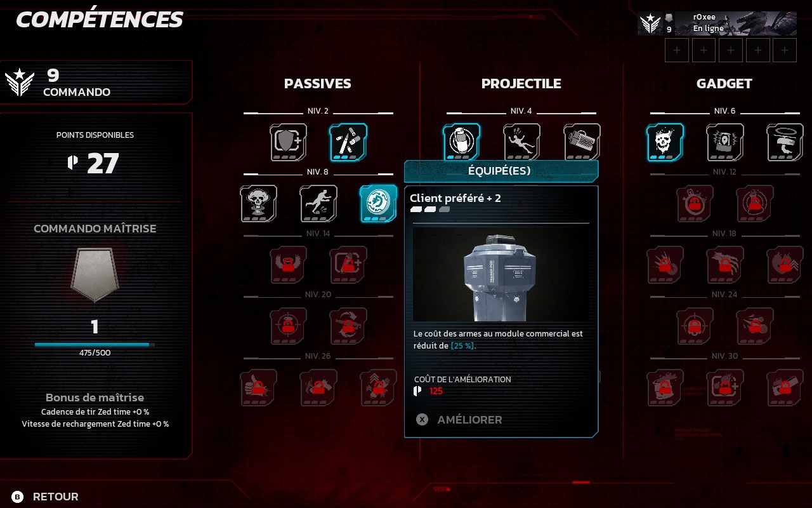Pick the battery pack projectile skill
The width and height of the screenshot is (812, 508).
point(582,142)
